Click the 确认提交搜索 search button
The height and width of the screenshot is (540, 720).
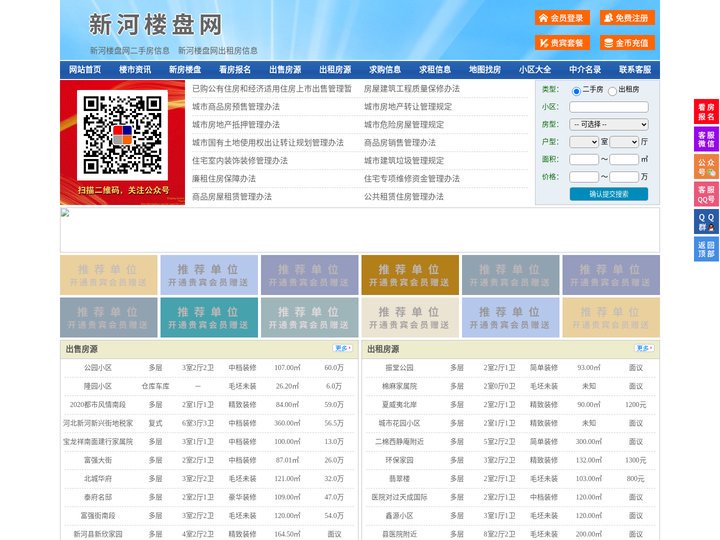[x=609, y=194]
